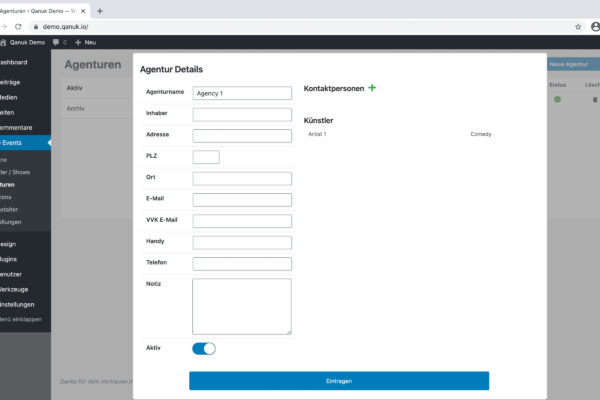The height and width of the screenshot is (400, 600).
Task: Click the browser address bar URL
Action: pos(65,27)
